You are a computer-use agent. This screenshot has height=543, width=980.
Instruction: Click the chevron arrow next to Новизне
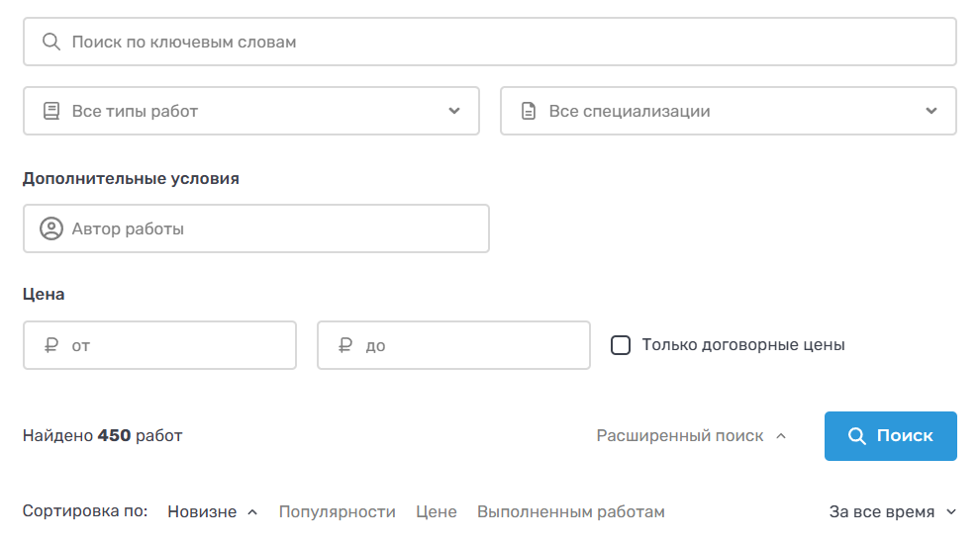click(x=252, y=512)
